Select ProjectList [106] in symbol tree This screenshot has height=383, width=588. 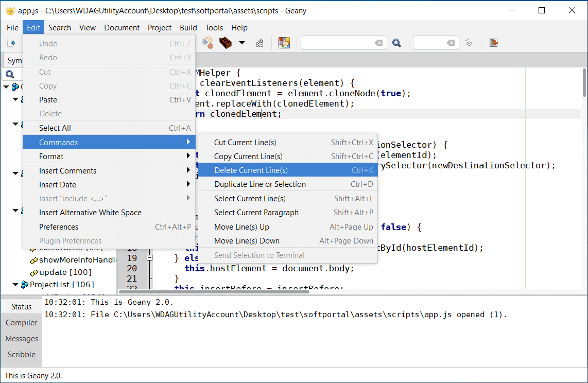[x=62, y=285]
